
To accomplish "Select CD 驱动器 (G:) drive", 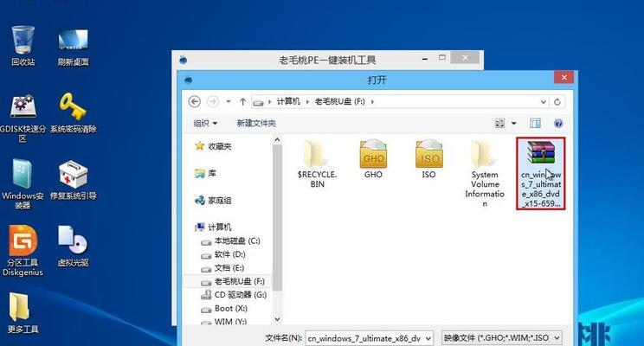I will click(234, 295).
